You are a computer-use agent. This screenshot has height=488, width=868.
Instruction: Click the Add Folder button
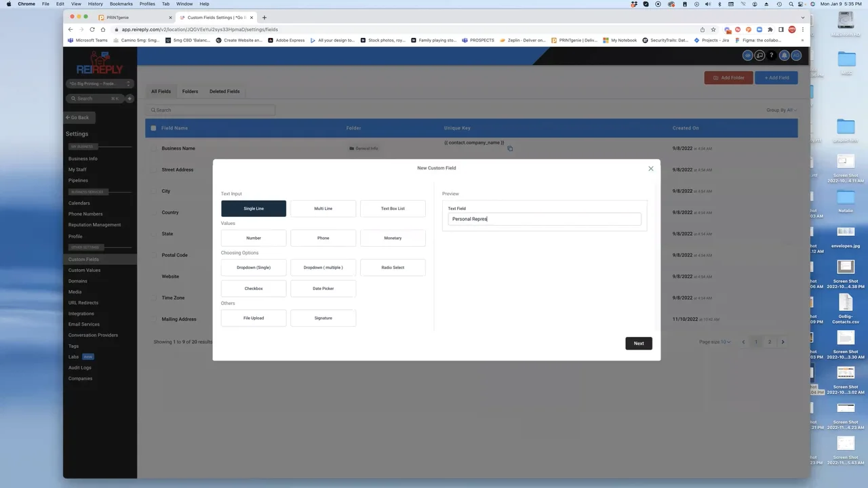(728, 78)
